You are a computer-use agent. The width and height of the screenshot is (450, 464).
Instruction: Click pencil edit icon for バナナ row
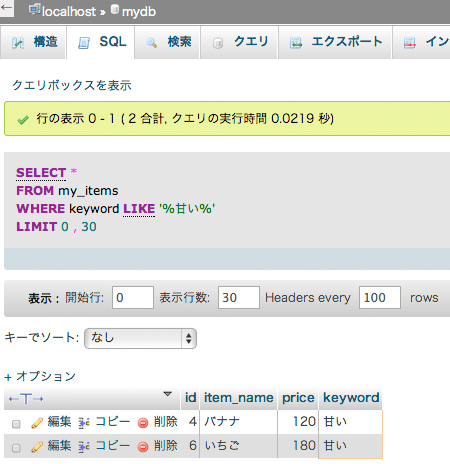pos(37,423)
